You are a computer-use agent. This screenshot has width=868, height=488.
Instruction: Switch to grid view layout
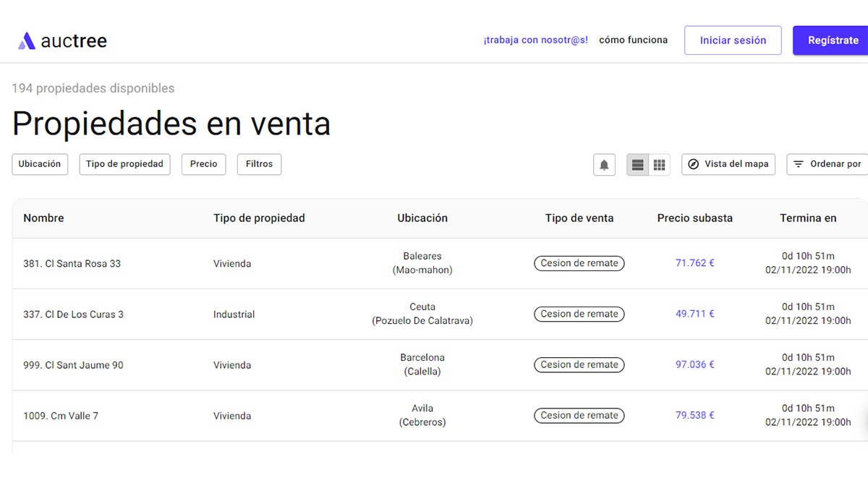point(659,164)
